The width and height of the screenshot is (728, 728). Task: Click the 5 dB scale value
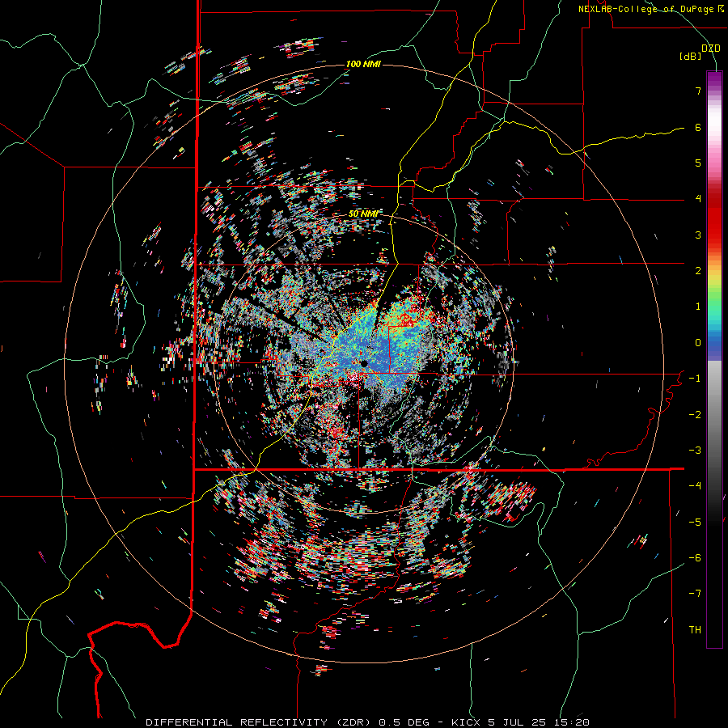click(698, 163)
